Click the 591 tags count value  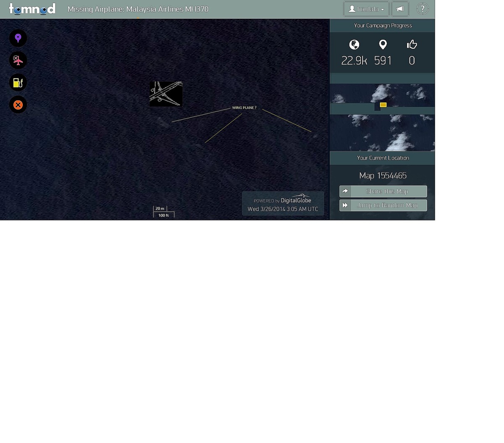click(x=383, y=61)
